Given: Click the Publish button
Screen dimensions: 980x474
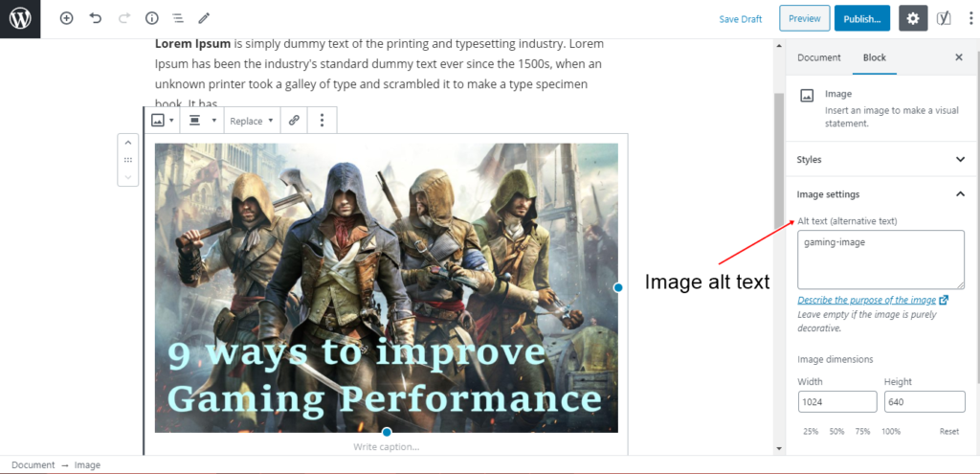Looking at the screenshot, I should pos(862,19).
